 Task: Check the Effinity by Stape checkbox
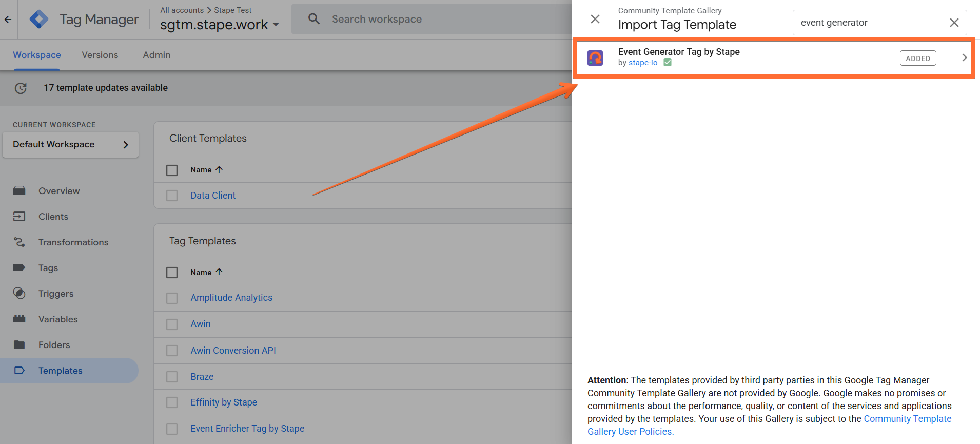(x=172, y=402)
